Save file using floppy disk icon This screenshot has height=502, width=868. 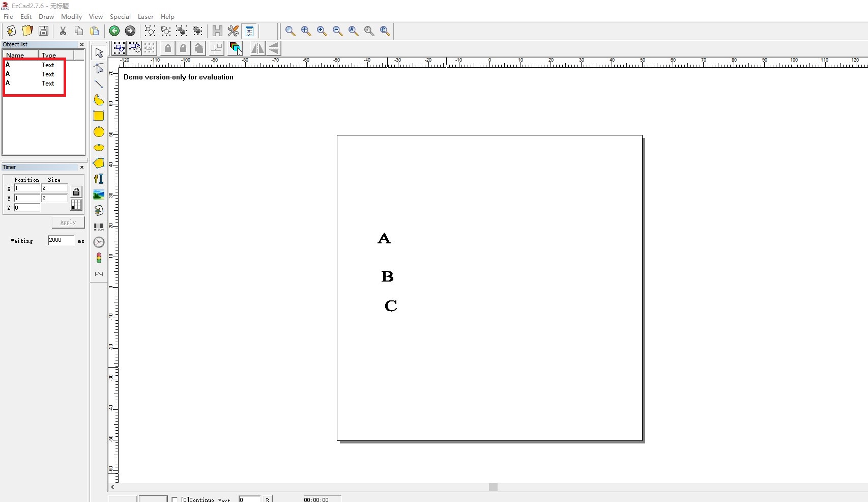(x=43, y=31)
